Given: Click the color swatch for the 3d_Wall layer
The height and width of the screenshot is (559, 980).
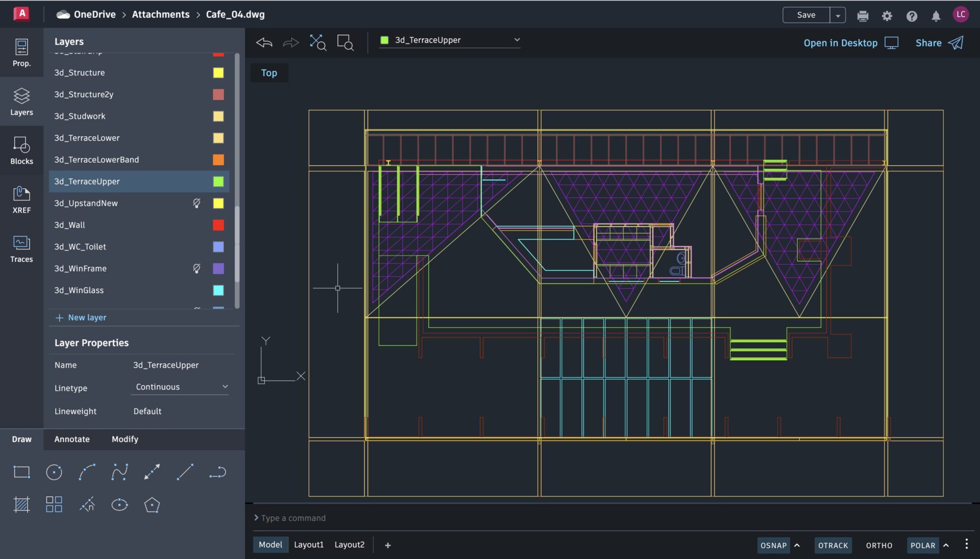Looking at the screenshot, I should coord(218,225).
